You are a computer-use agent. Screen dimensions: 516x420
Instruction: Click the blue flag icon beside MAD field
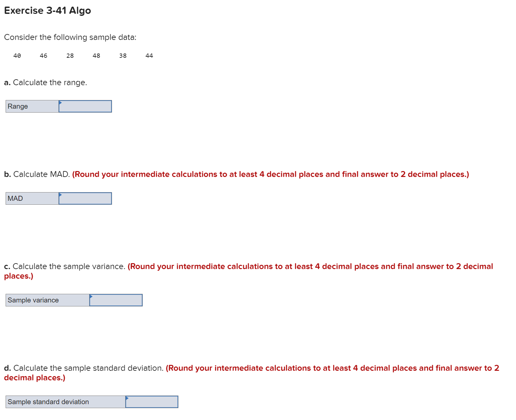click(x=60, y=195)
